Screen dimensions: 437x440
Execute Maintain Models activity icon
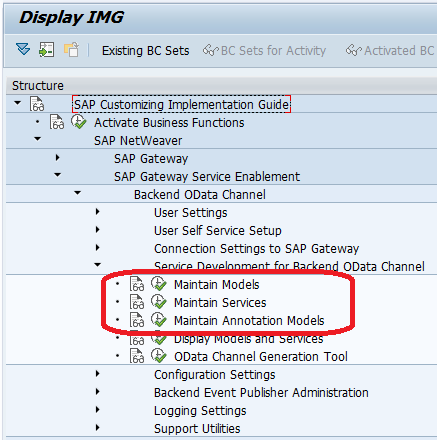tap(159, 284)
